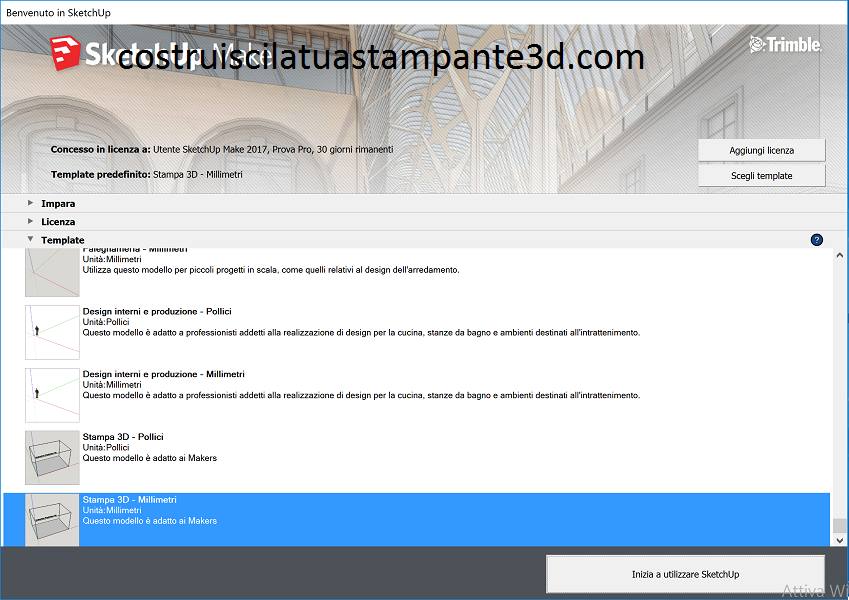Click 'Design interni e produzione - Millimetri' title
The height and width of the screenshot is (600, 849).
pos(164,374)
